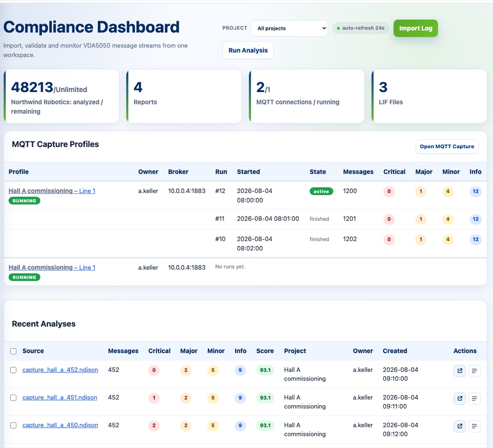Click the list icon in capture_hall_a_451.ndjson row
The width and height of the screenshot is (493, 448).
point(475,398)
